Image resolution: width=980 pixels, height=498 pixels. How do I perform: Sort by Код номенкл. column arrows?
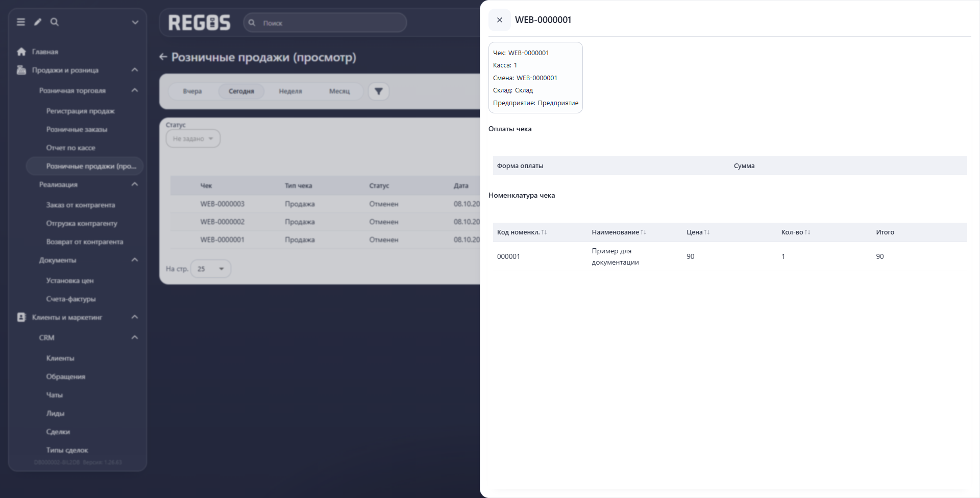tap(544, 232)
